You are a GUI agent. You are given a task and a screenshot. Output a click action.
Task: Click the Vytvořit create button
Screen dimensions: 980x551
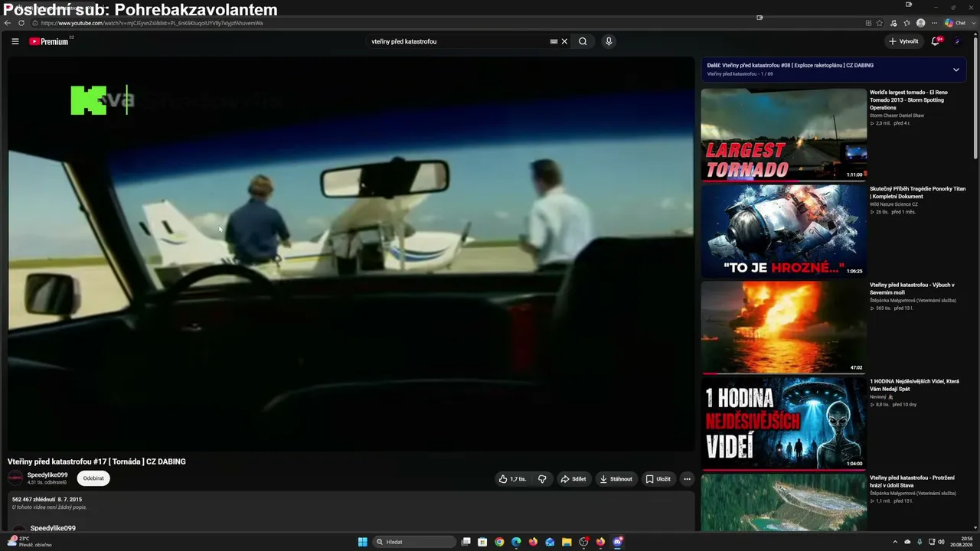[903, 41]
